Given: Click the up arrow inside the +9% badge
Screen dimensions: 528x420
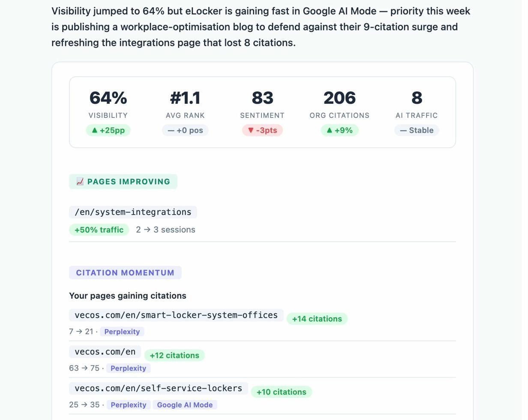Looking at the screenshot, I should pyautogui.click(x=329, y=130).
